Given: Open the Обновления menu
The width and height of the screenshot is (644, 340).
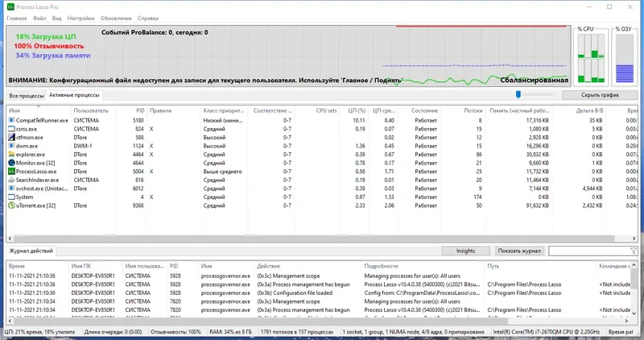Looking at the screenshot, I should pos(116,18).
